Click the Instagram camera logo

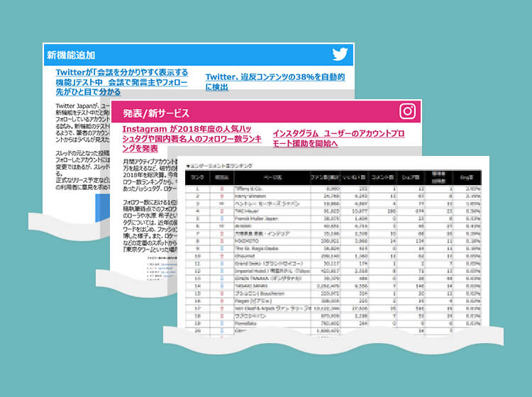(x=407, y=111)
